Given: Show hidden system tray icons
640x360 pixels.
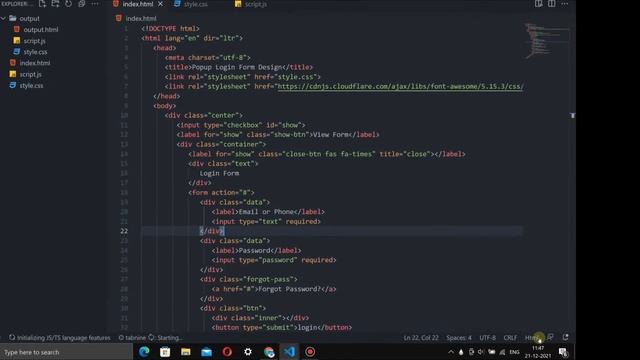Looking at the screenshot, I should pos(451,352).
